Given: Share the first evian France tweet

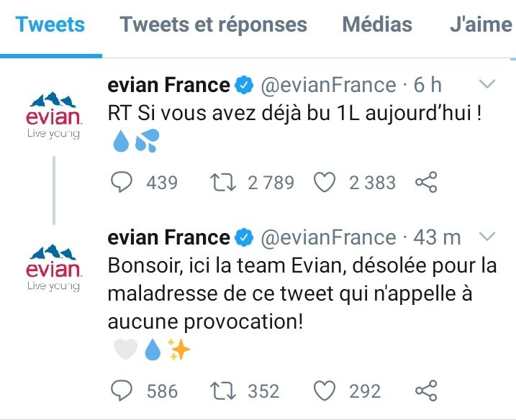Looking at the screenshot, I should pyautogui.click(x=426, y=183).
